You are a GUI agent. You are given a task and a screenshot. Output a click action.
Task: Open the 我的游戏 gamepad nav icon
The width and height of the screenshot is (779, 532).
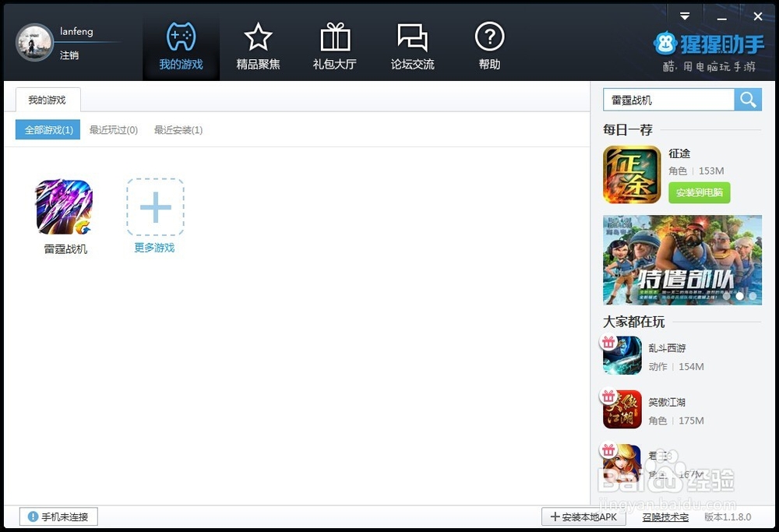coord(181,37)
